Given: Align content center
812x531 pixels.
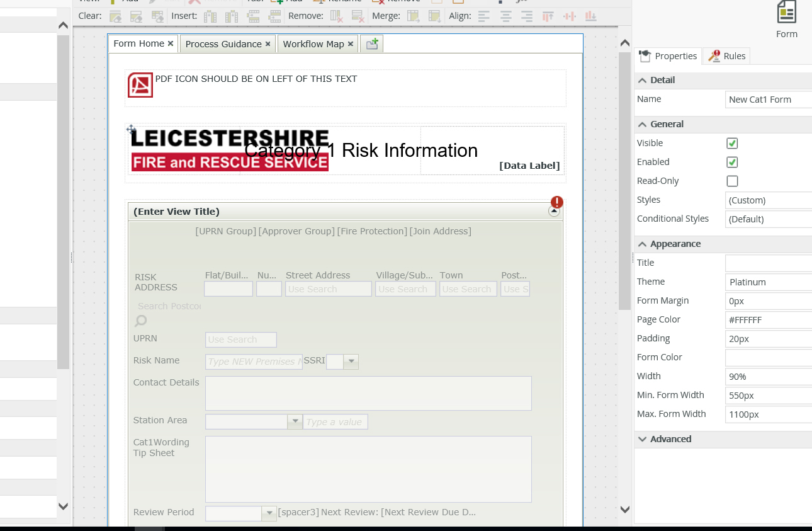Looking at the screenshot, I should point(505,16).
